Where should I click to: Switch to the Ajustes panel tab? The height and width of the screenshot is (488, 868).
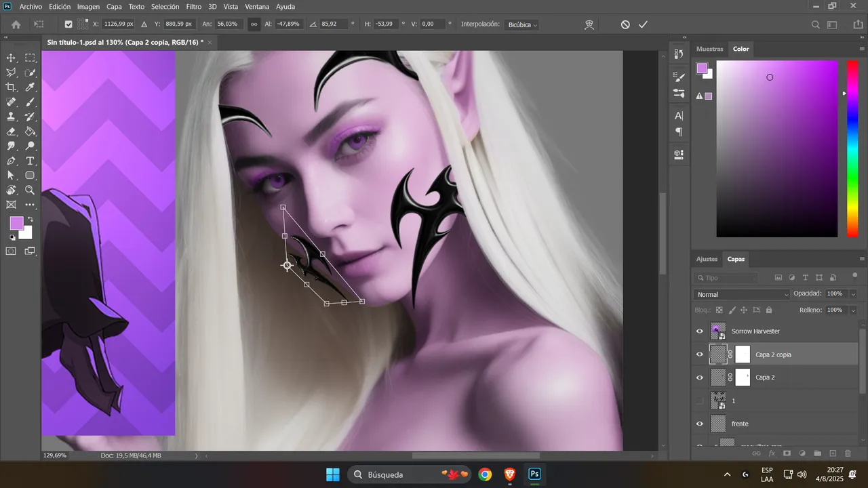point(707,259)
